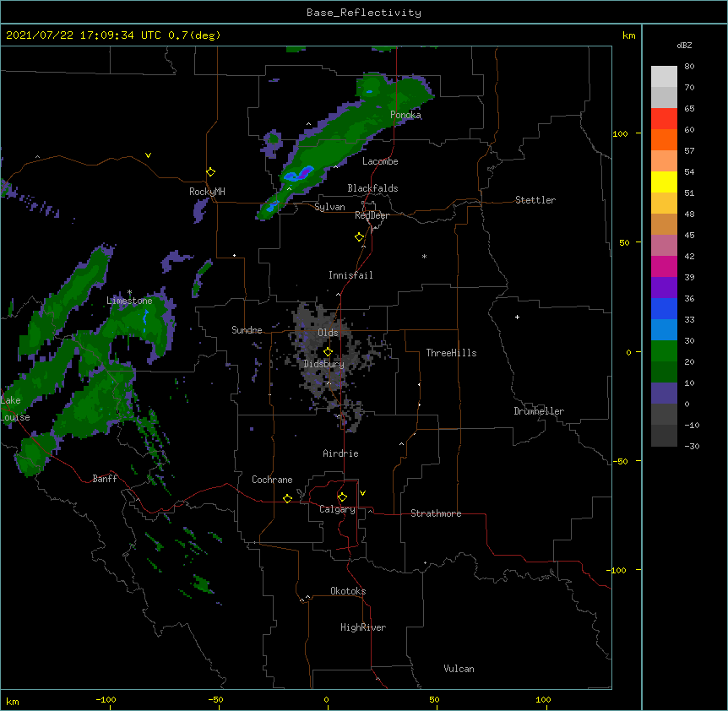This screenshot has height=711, width=728.
Task: Click the white asterisk above Limestone label
Action: coord(129,292)
